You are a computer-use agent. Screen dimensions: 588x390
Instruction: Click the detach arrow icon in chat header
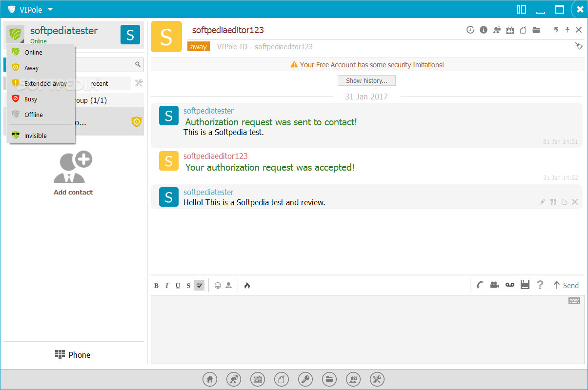pyautogui.click(x=556, y=30)
